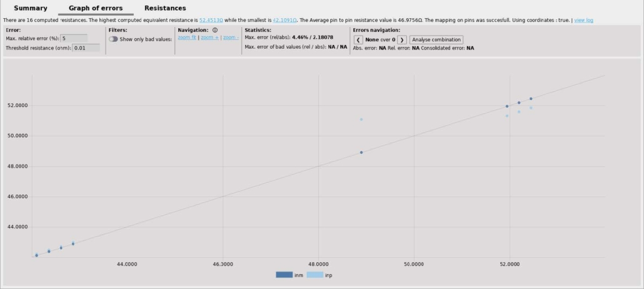The image size is (644, 289).
Task: Click the view log link
Action: [x=583, y=20]
